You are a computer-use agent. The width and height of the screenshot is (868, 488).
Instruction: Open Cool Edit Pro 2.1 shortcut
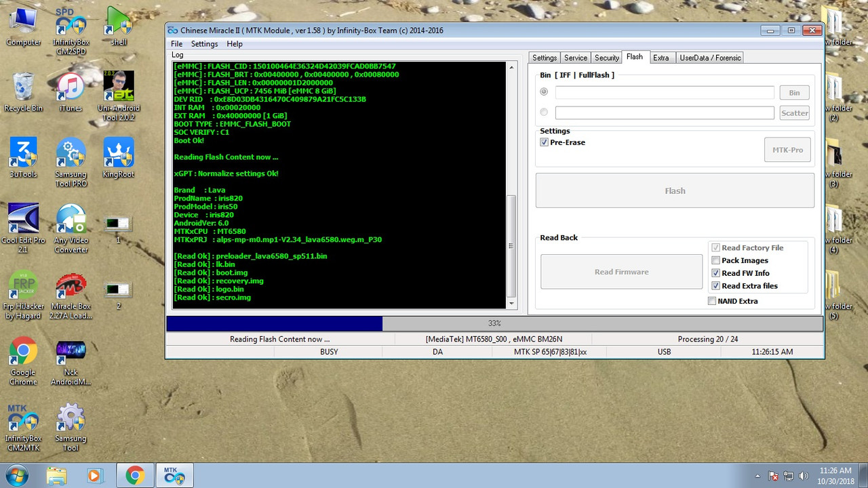point(23,228)
